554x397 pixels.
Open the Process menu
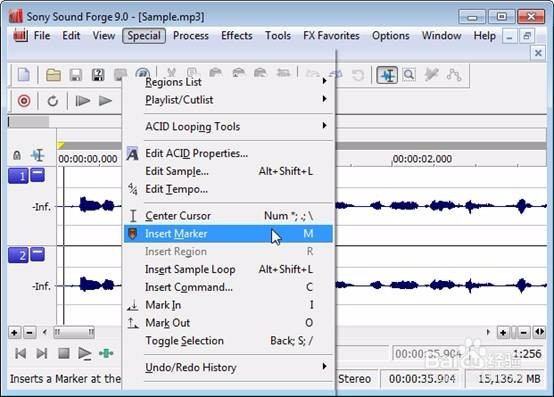191,36
